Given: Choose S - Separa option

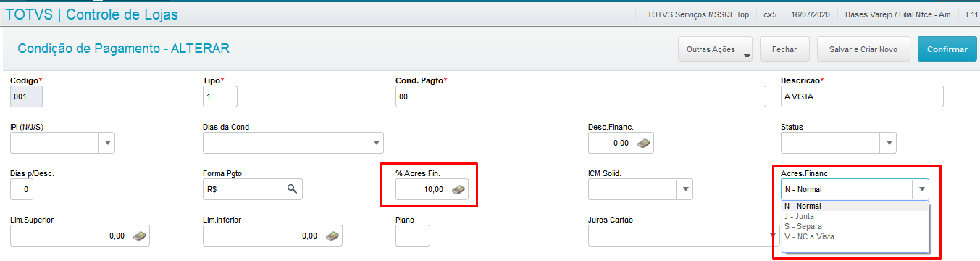Looking at the screenshot, I should coord(855,226).
